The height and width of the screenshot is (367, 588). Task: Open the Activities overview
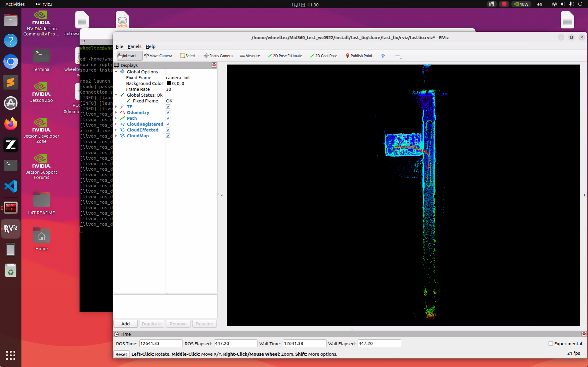point(15,4)
